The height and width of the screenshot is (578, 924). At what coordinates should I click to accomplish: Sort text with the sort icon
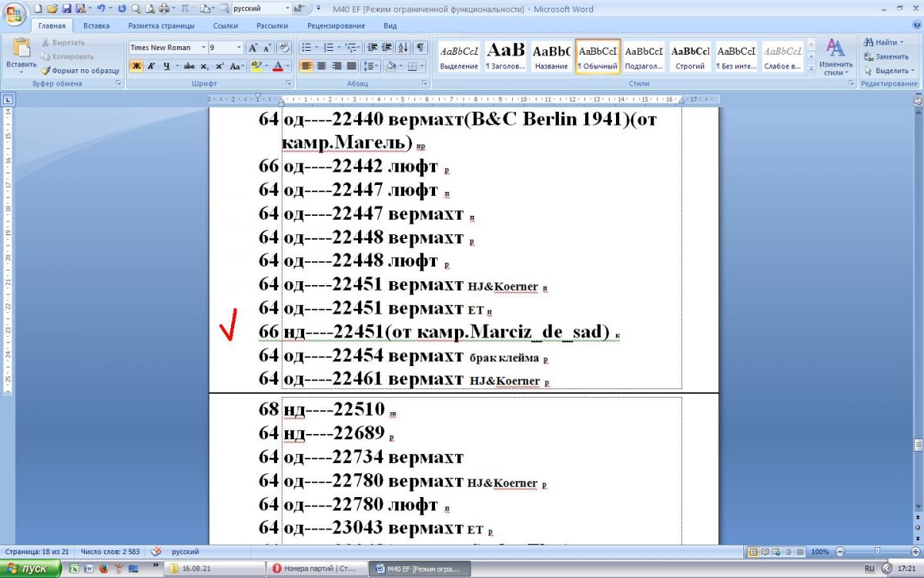point(405,47)
